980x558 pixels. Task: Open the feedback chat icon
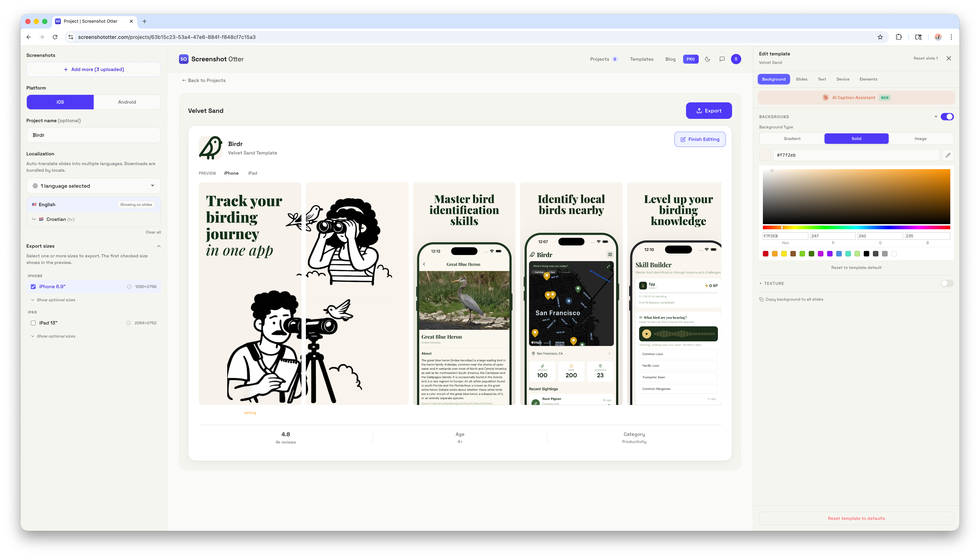coord(722,59)
